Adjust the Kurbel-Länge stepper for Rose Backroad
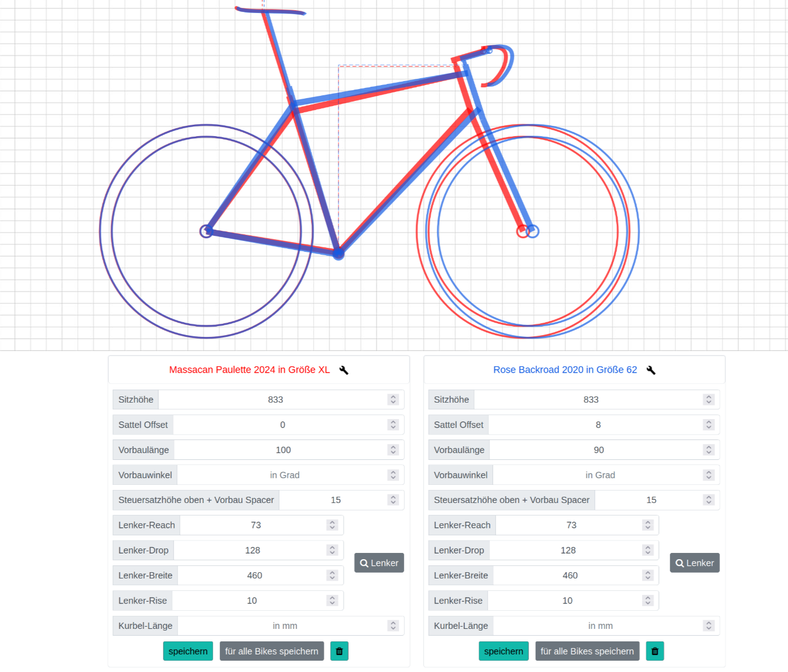This screenshot has width=788, height=672. click(708, 625)
